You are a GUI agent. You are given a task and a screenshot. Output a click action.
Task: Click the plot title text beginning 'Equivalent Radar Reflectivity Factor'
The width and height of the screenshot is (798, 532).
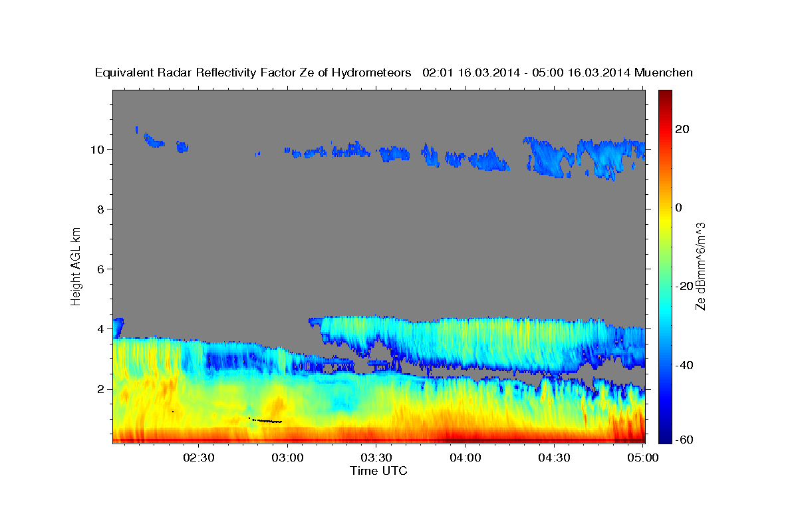pyautogui.click(x=394, y=72)
